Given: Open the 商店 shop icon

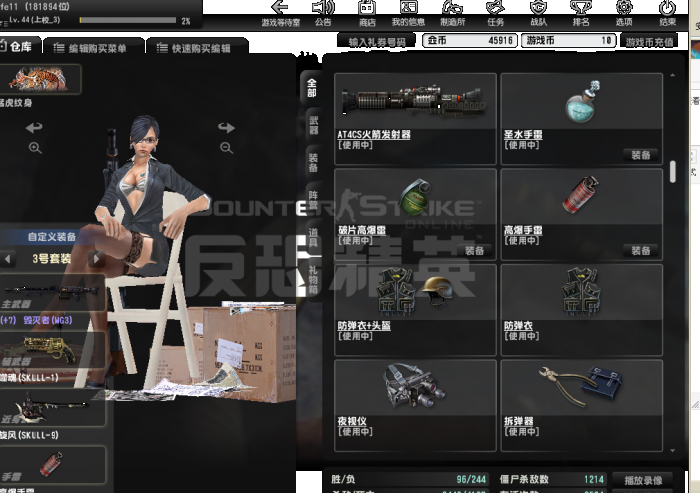Looking at the screenshot, I should (x=367, y=13).
